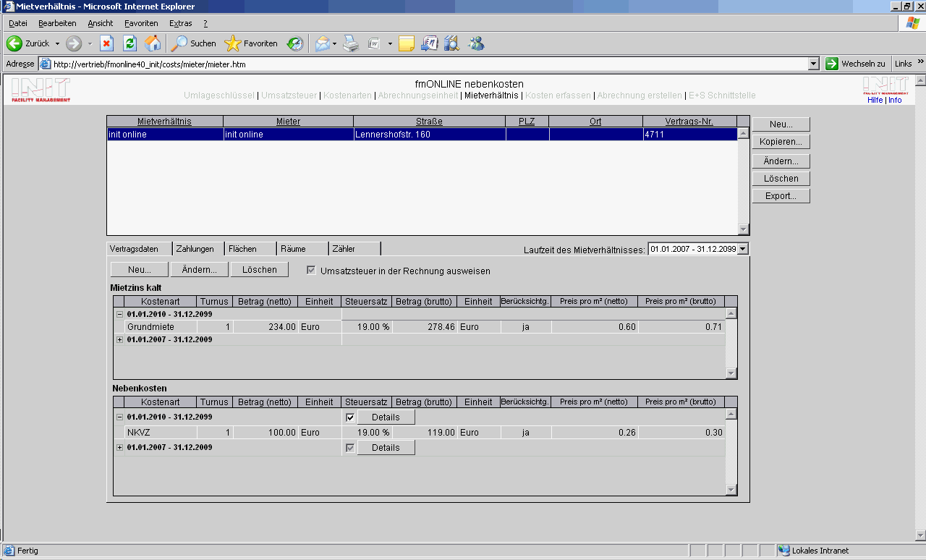Open the Umlageschlüssel navigation link

pyautogui.click(x=219, y=96)
